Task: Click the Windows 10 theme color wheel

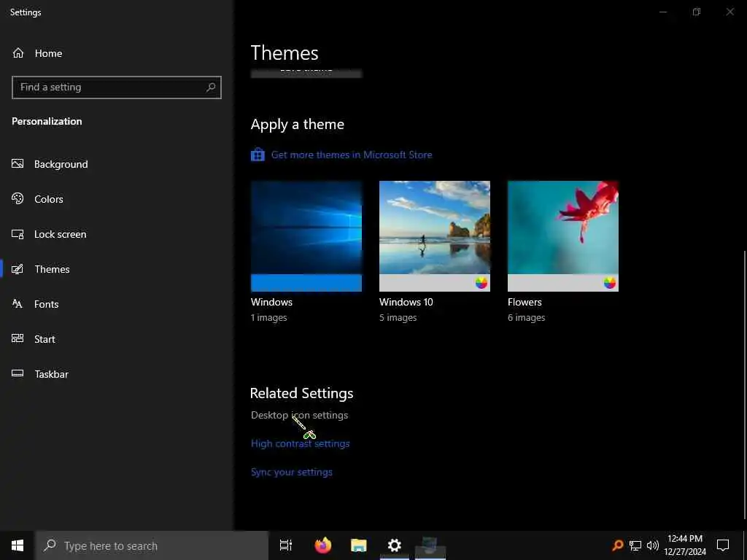Action: tap(481, 283)
